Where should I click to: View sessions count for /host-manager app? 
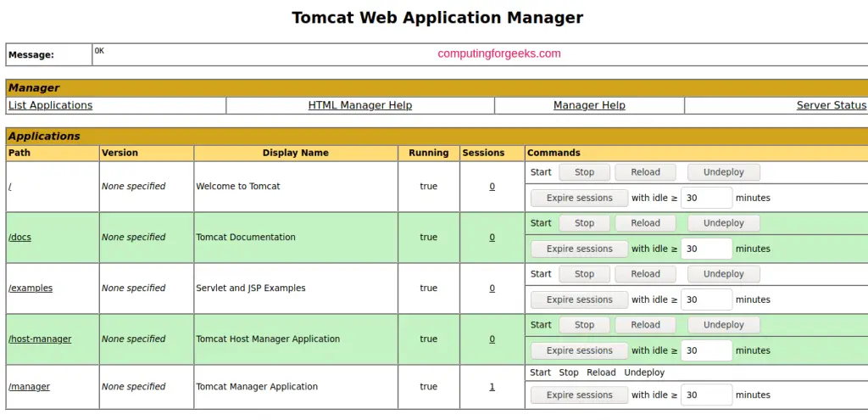pyautogui.click(x=492, y=339)
